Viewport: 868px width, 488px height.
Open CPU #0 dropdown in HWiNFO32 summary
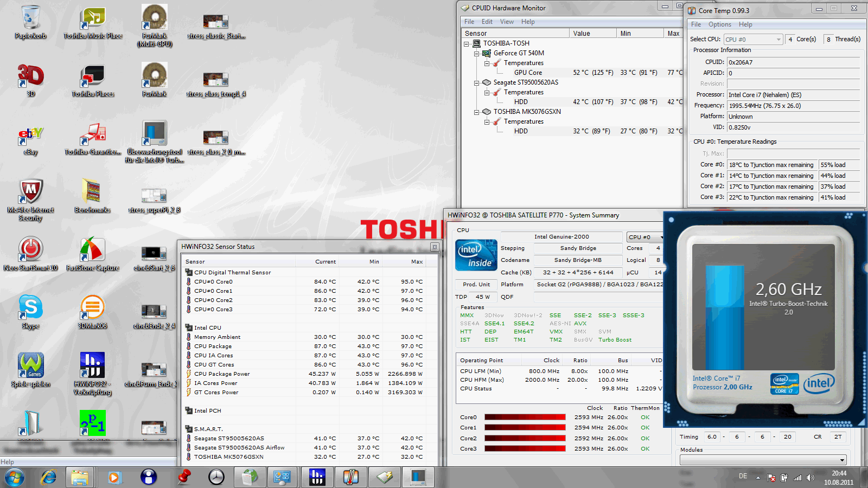click(646, 237)
